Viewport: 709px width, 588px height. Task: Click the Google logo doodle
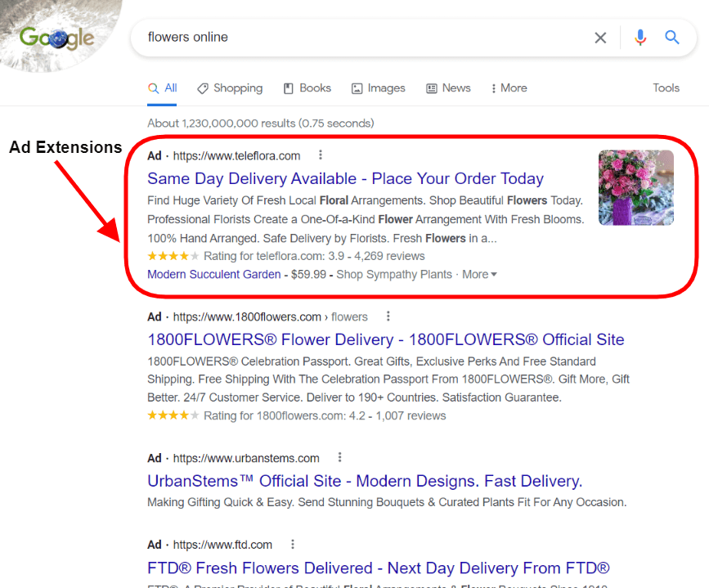coord(56,38)
